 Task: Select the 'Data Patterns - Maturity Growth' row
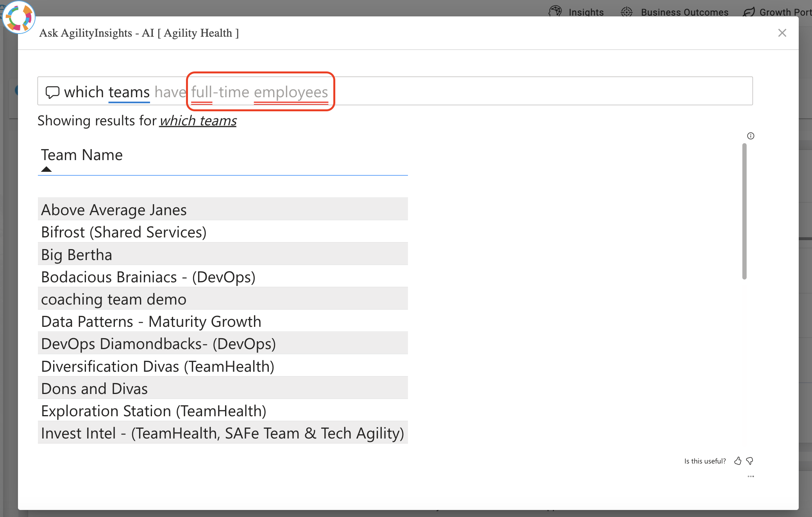coord(223,321)
